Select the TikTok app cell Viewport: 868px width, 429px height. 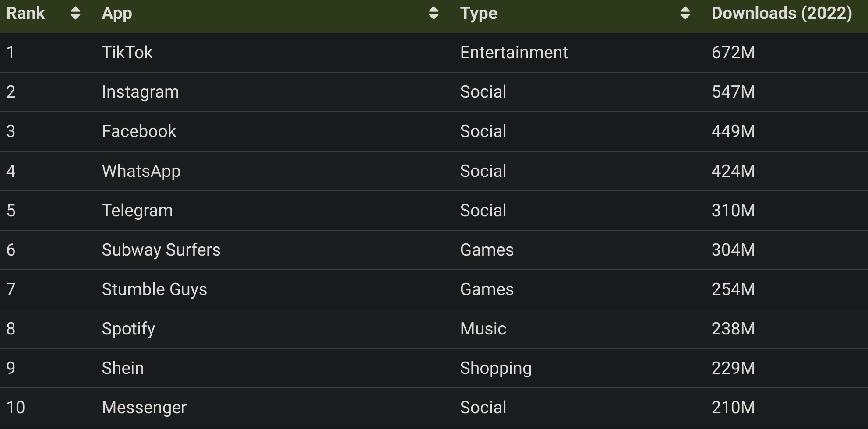[x=127, y=53]
